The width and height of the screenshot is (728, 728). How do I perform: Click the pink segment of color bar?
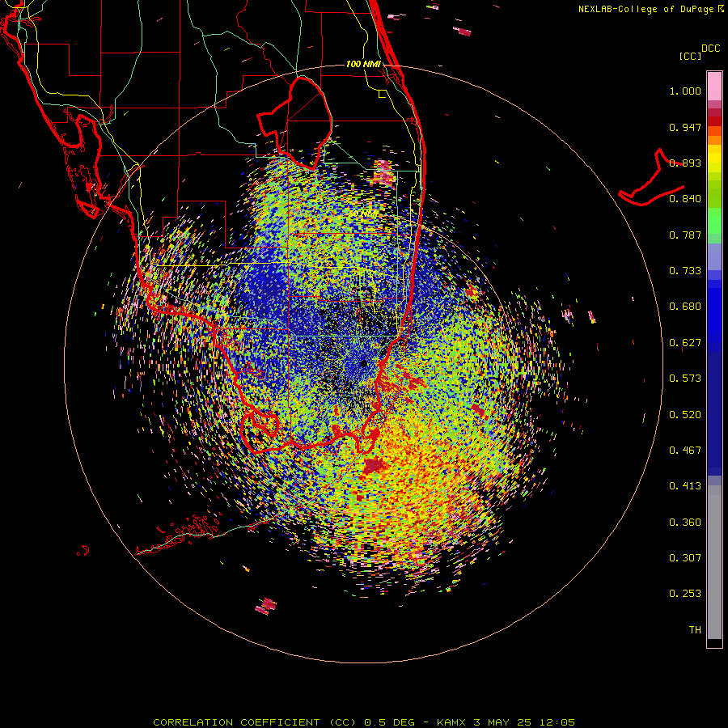click(x=714, y=86)
